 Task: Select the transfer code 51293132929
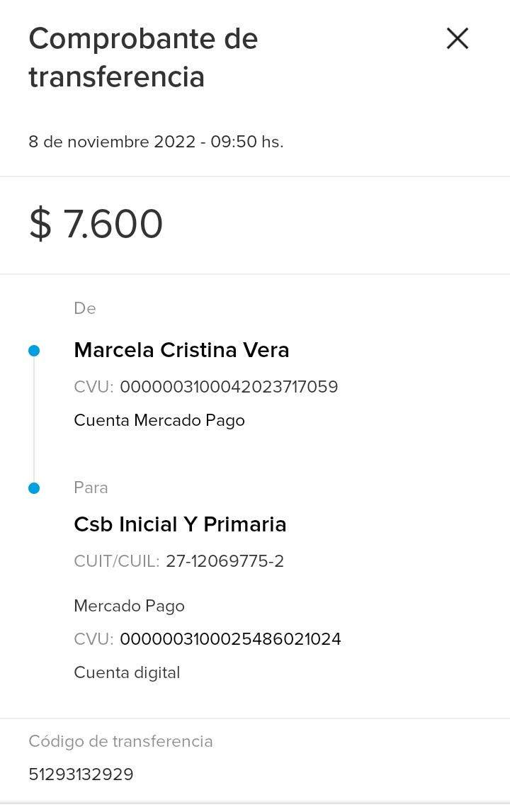[81, 774]
